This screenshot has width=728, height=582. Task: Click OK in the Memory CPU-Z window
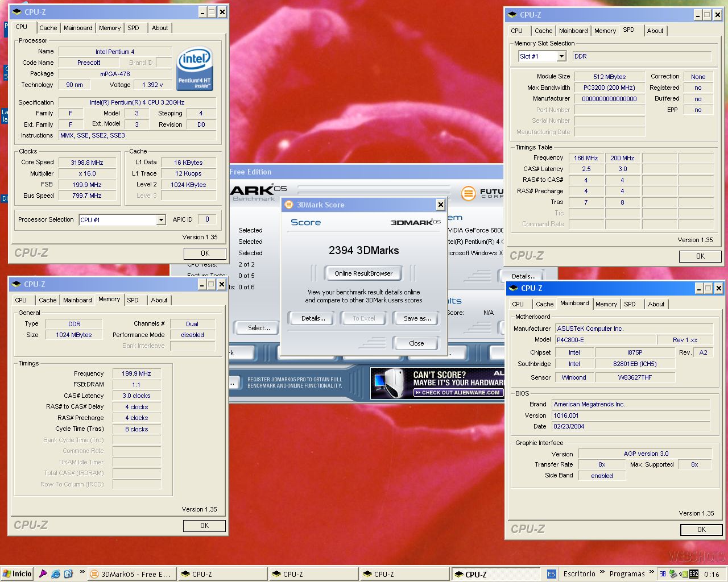(204, 526)
